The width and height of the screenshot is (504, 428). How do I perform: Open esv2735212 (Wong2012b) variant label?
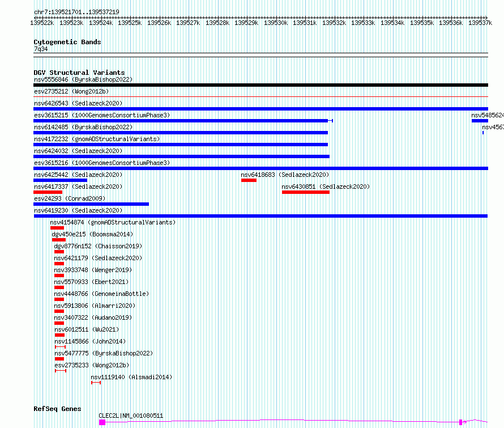pos(71,91)
